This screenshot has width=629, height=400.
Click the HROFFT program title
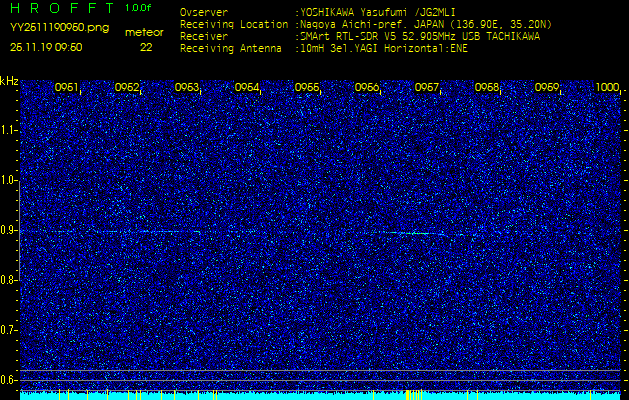point(62,8)
